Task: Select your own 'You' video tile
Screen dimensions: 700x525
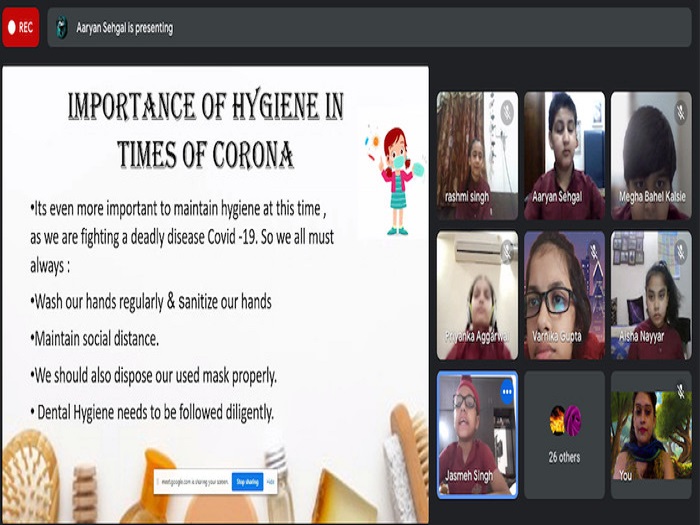Action: point(651,434)
